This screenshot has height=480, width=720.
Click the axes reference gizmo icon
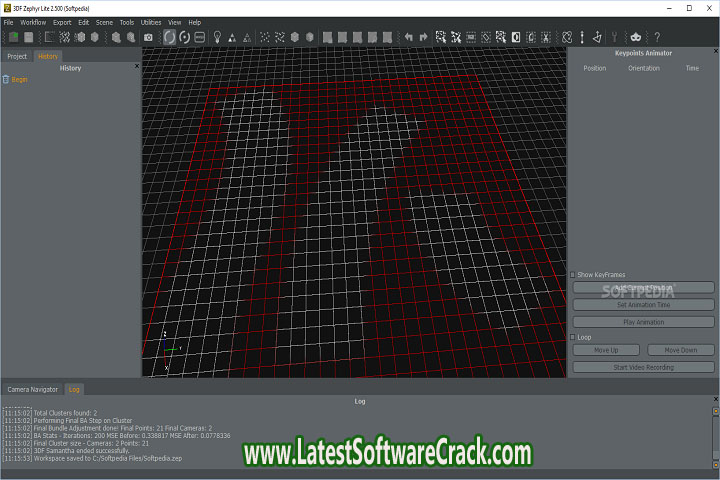coord(597,37)
